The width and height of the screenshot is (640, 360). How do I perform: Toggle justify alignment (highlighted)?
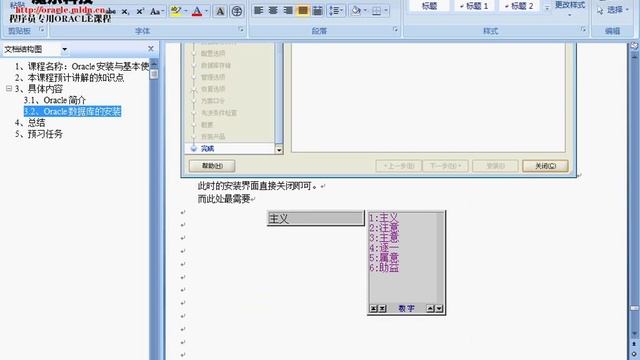[302, 11]
